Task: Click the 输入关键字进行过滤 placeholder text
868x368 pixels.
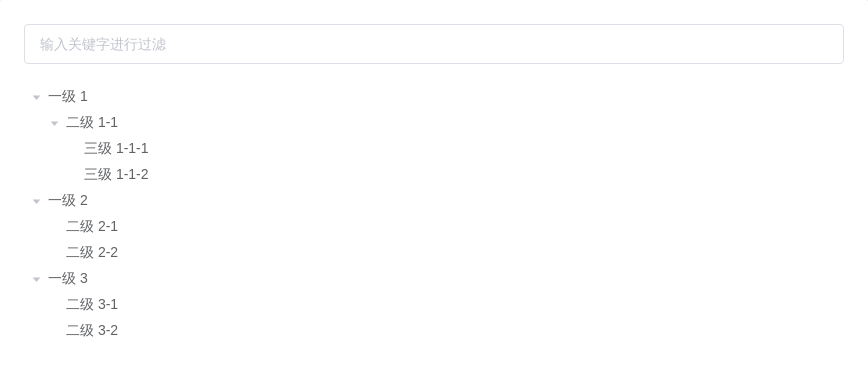Action: (103, 44)
